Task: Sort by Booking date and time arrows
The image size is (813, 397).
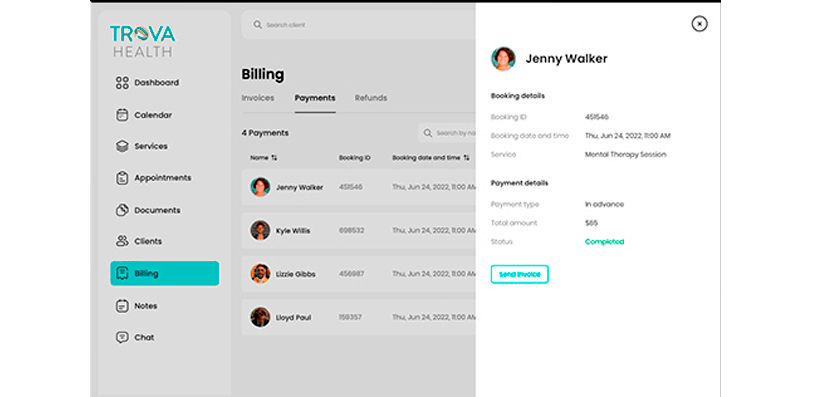Action: coord(467,158)
